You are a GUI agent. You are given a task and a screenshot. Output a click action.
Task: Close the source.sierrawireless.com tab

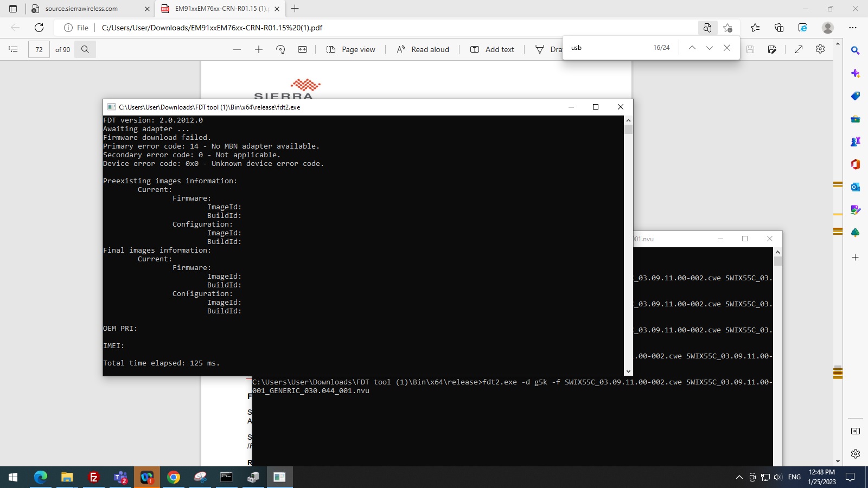147,9
